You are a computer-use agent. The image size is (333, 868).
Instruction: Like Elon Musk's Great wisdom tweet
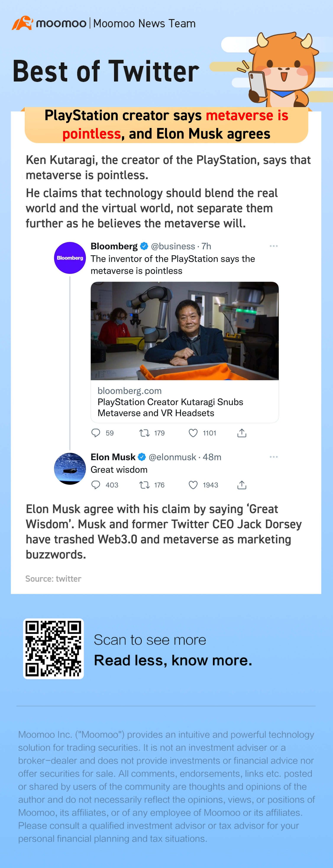pos(193,485)
